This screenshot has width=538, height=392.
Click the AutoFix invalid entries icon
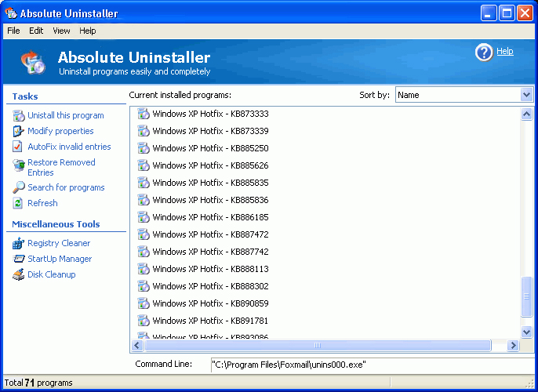coord(20,147)
